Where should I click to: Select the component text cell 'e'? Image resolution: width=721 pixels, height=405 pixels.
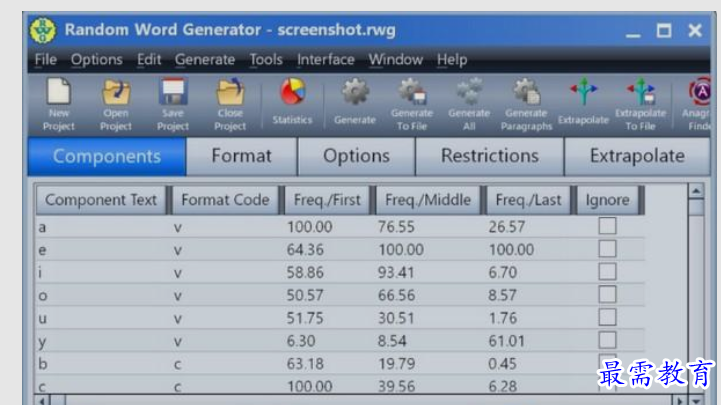[42, 250]
